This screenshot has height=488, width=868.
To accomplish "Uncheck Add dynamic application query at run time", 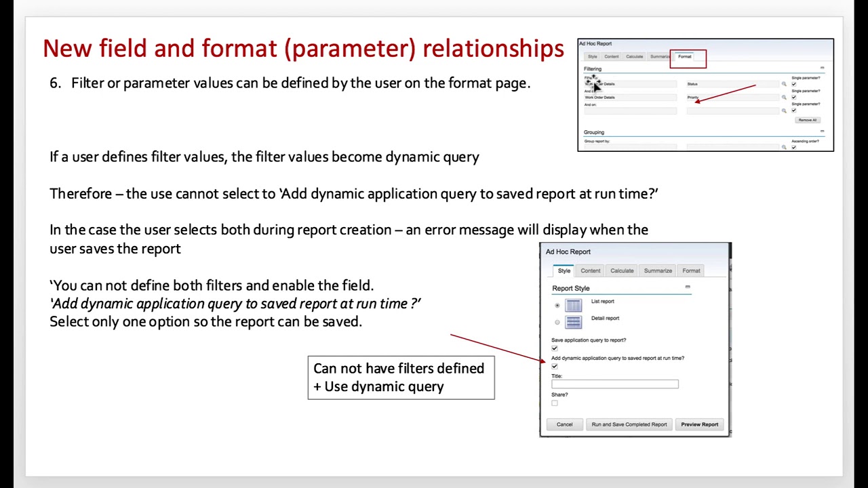I will [x=555, y=366].
